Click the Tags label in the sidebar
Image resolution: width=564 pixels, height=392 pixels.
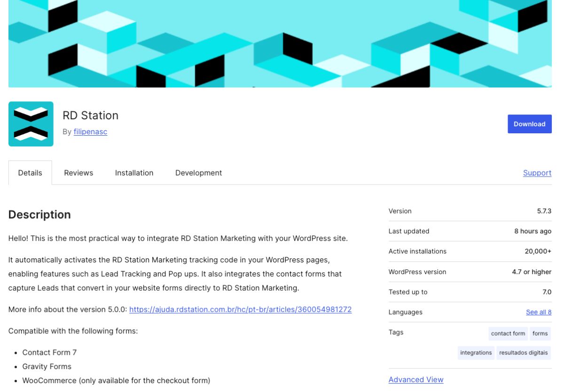point(396,332)
